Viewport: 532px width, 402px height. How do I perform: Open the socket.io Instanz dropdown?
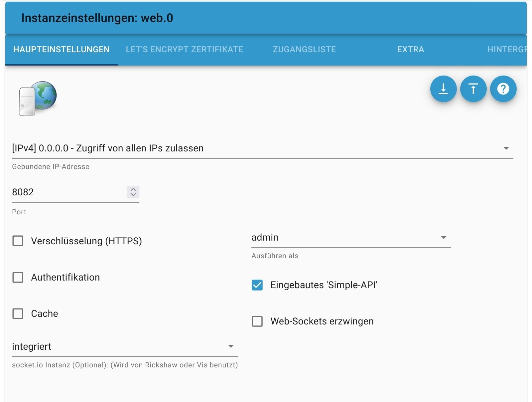coord(124,347)
